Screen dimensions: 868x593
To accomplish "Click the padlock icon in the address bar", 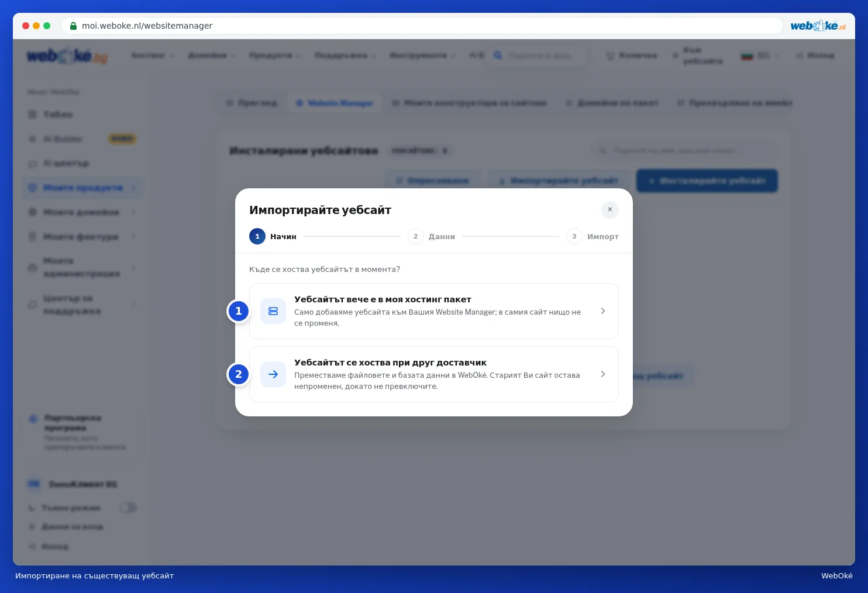I will [73, 26].
